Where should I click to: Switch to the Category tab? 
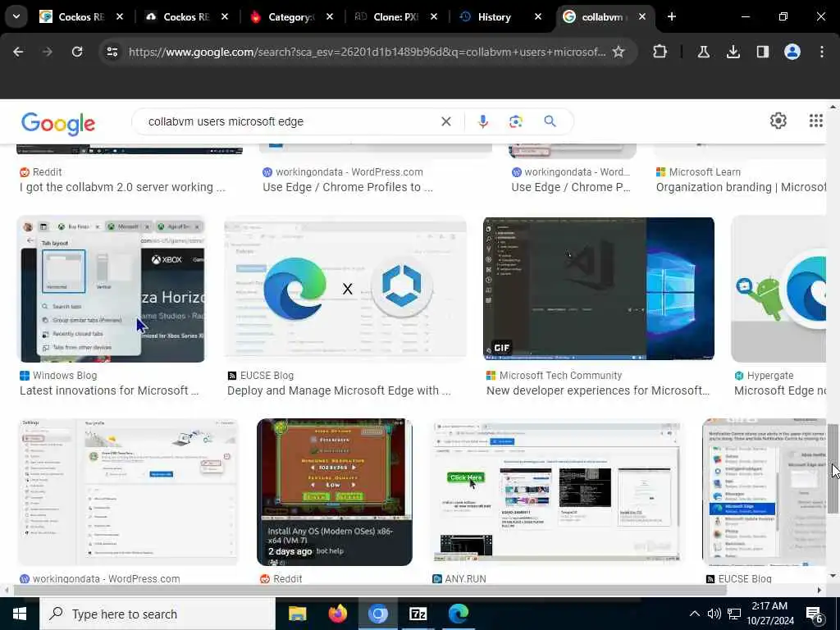click(290, 16)
